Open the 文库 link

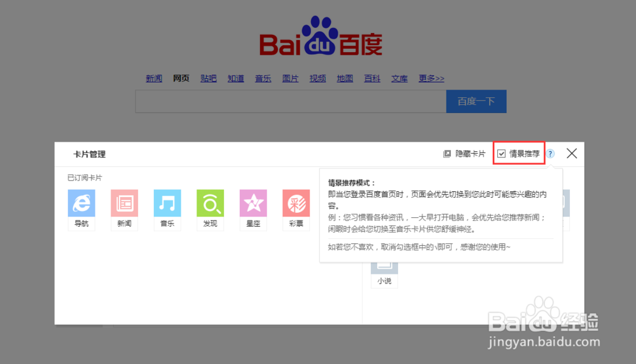[399, 78]
